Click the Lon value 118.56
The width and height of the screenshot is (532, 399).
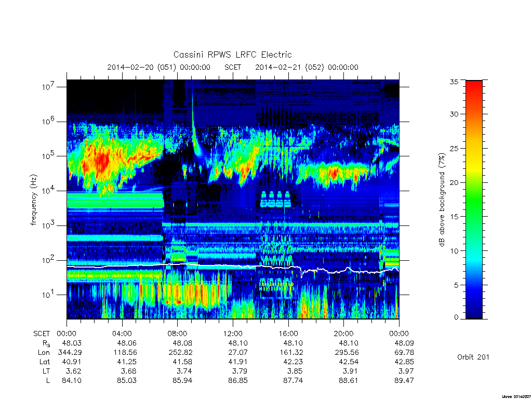[125, 352]
